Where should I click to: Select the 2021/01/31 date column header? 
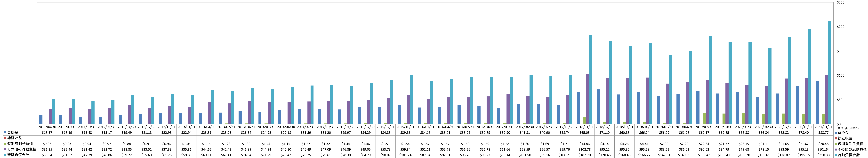click(x=824, y=127)
